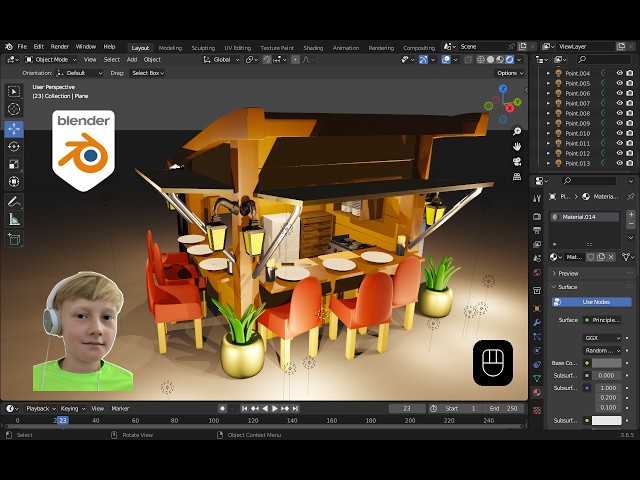
Task: Activate the Move tool
Action: [x=14, y=129]
